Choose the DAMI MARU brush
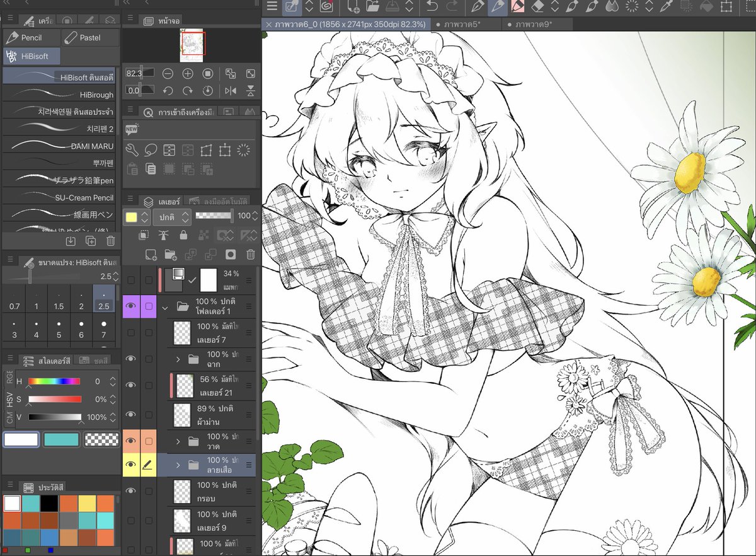The image size is (756, 556). [59, 146]
